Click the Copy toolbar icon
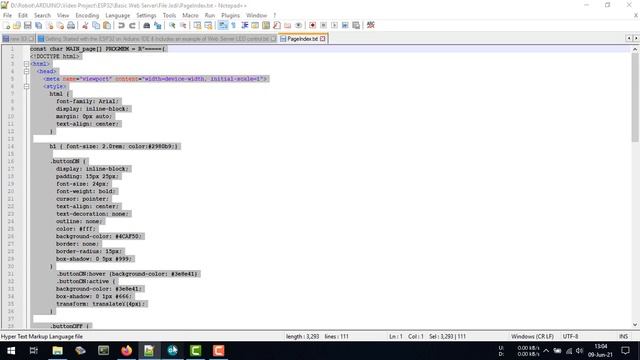640x360 pixels. coord(96,25)
